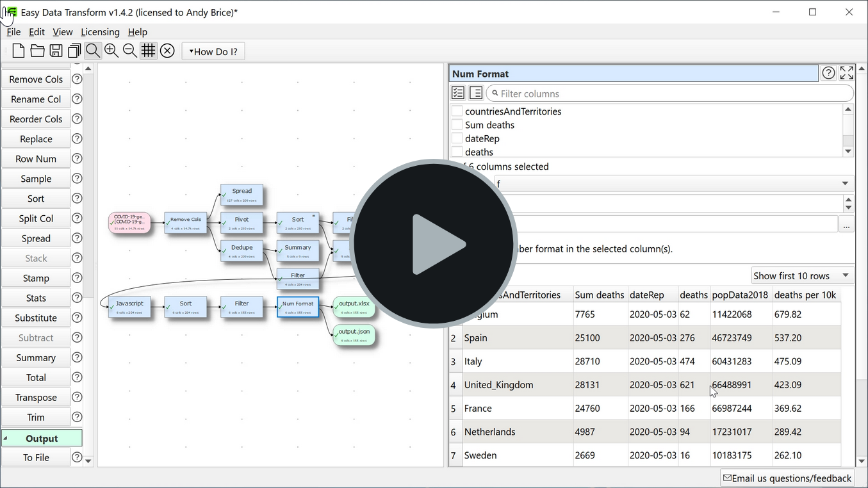The image size is (868, 488).
Task: Select the Zoom In tool on the toolbar
Action: [x=111, y=51]
